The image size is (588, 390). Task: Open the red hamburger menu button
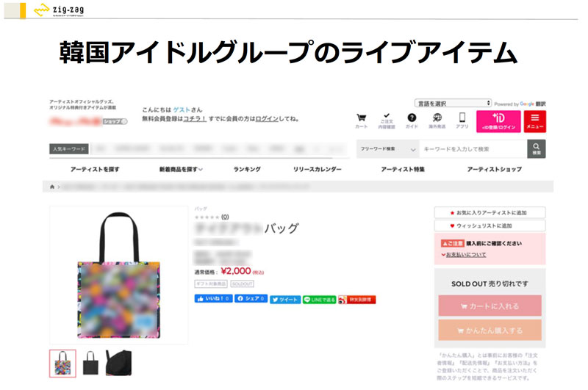(x=535, y=121)
